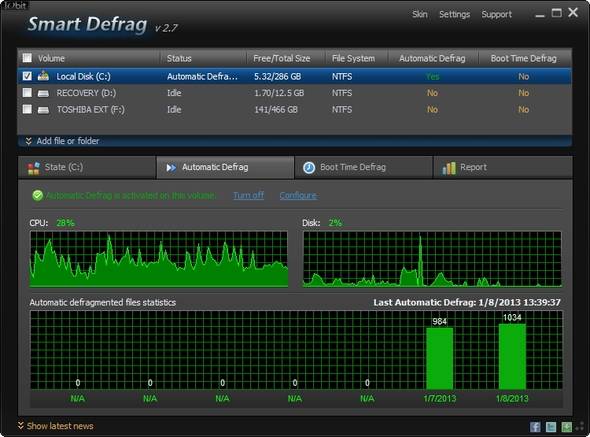
Task: Click the 1034 files bar for 1/8/2013
Action: pos(512,356)
